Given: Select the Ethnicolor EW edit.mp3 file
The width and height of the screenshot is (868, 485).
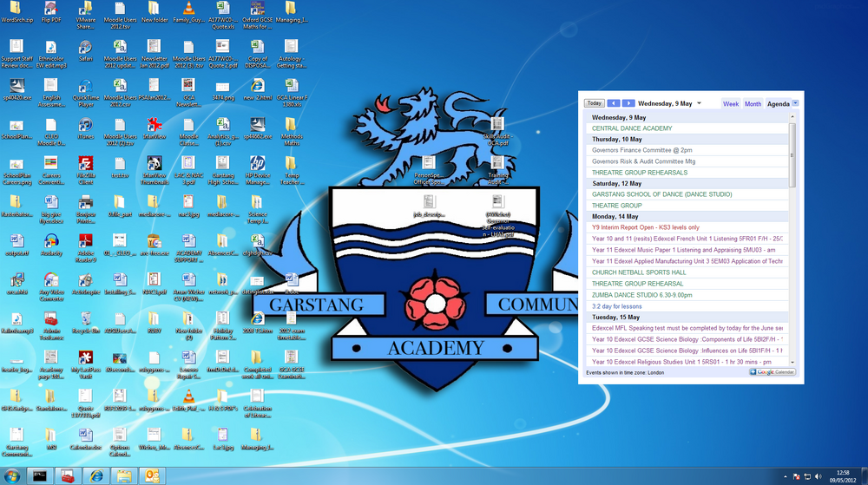Looking at the screenshot, I should [51, 54].
